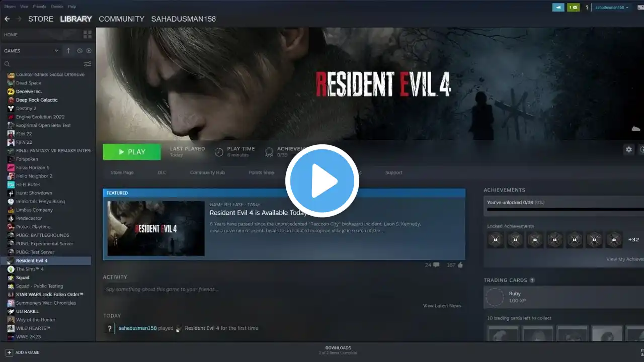Open the sahadusman158 account dropdown
This screenshot has width=644, height=362.
click(x=612, y=8)
